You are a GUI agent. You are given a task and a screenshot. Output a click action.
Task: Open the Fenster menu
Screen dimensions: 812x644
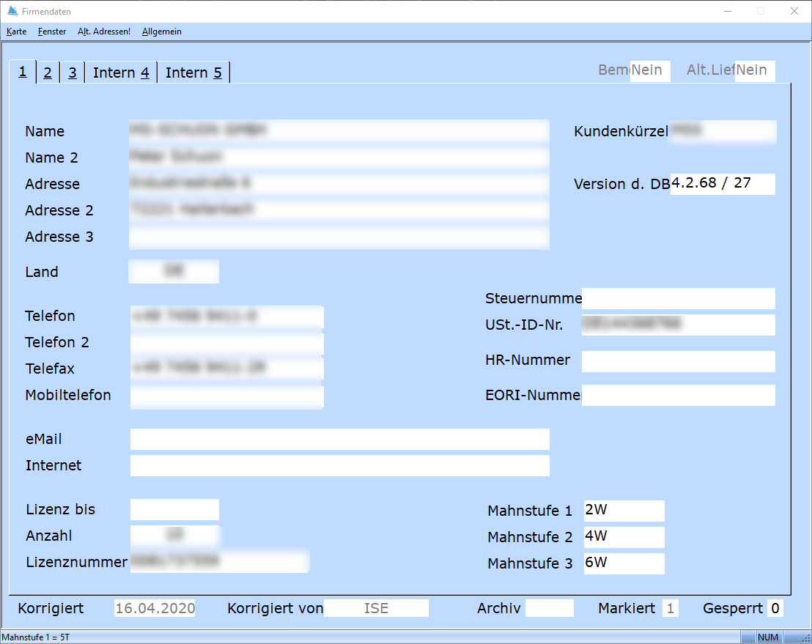52,32
